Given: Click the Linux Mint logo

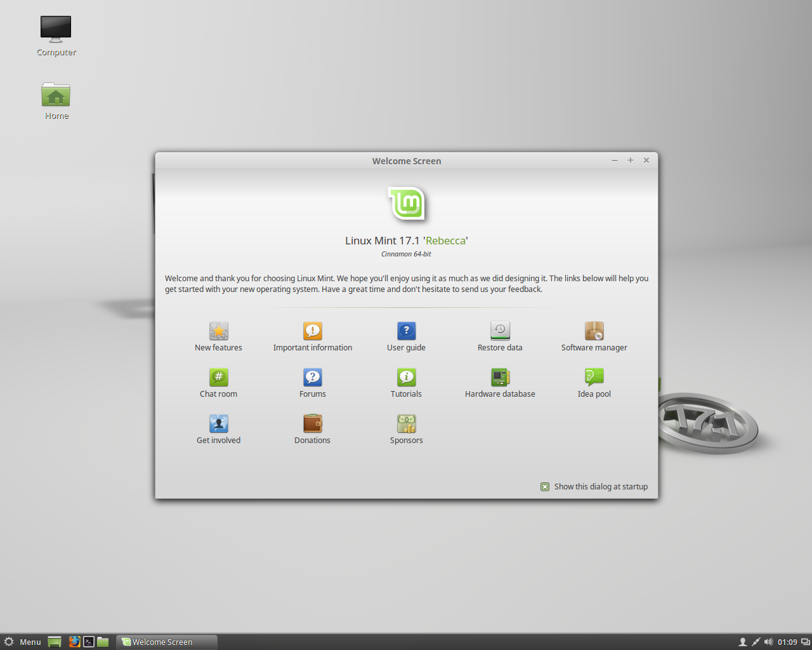Looking at the screenshot, I should (x=407, y=204).
